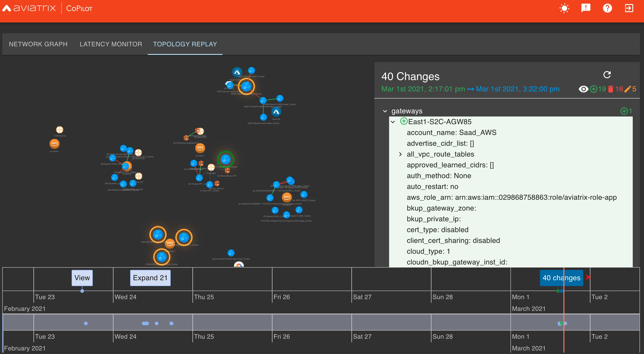644x354 pixels.
Task: Click the logout icon in the header
Action: 629,8
